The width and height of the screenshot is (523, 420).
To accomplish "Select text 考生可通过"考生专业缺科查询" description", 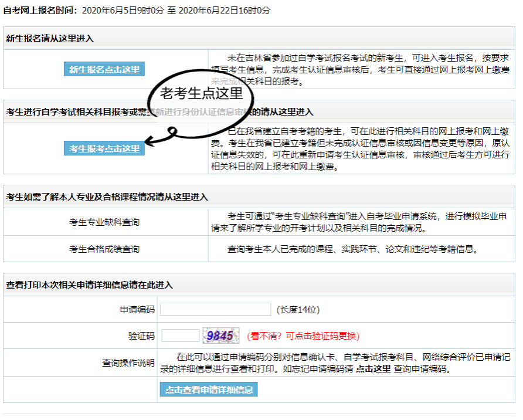I will (x=359, y=222).
